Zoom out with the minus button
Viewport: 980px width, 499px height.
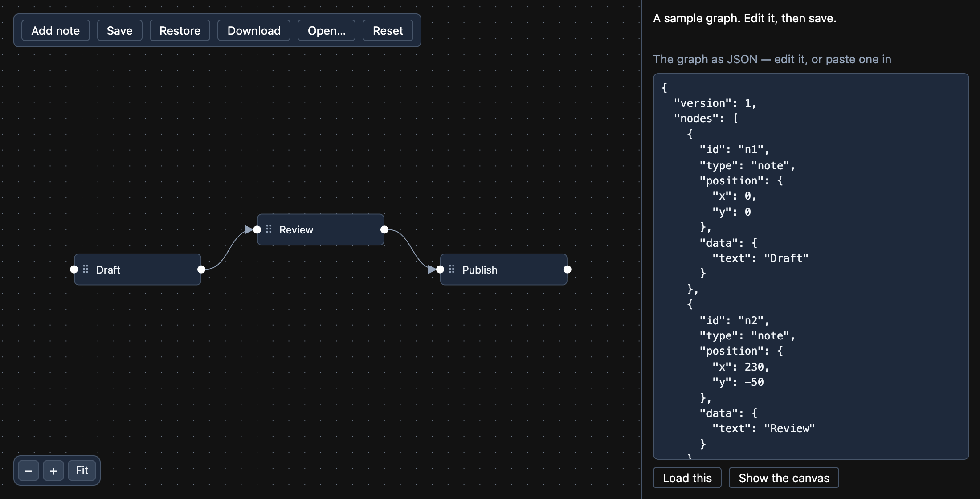pos(29,470)
